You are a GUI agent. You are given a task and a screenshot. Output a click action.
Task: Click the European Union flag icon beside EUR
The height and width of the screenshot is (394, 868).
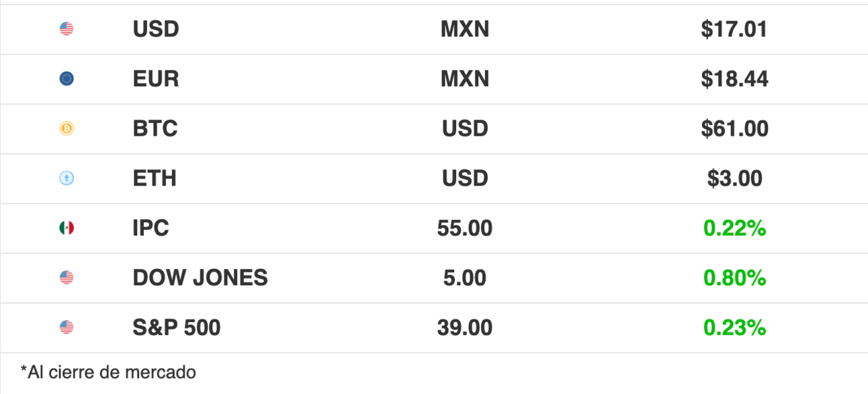pos(67,79)
